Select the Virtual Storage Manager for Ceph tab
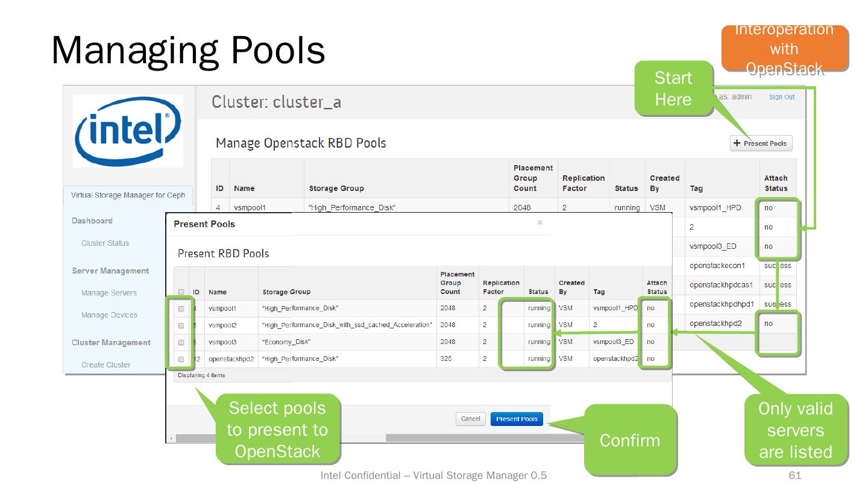868x488 pixels. [x=128, y=195]
